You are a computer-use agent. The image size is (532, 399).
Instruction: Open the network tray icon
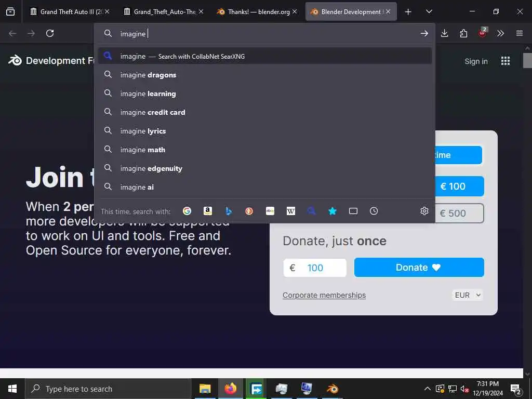(453, 389)
